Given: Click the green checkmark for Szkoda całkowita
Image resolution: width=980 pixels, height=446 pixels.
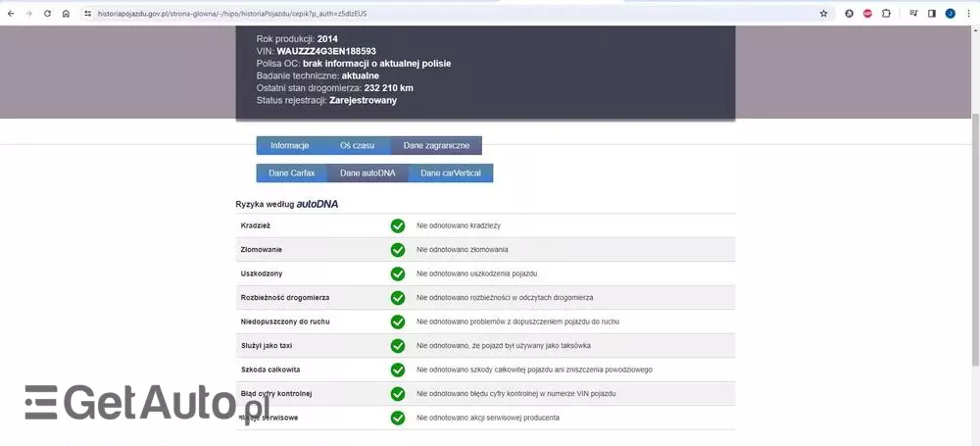Looking at the screenshot, I should point(398,370).
